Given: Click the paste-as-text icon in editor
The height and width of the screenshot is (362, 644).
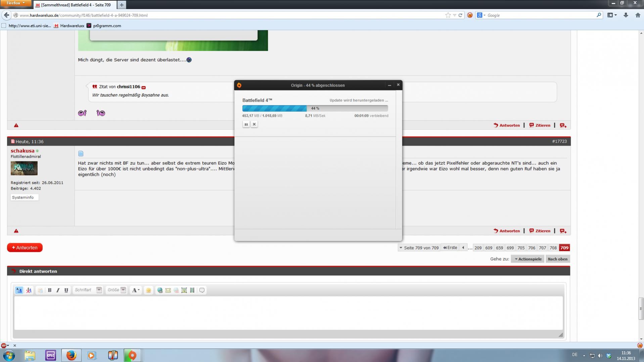Looking at the screenshot, I should point(40,290).
